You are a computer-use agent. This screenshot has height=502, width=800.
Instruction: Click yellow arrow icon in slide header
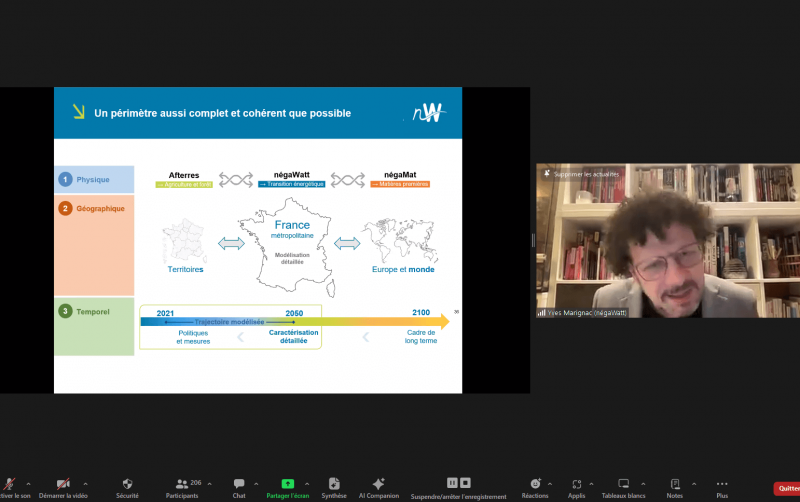(x=79, y=111)
